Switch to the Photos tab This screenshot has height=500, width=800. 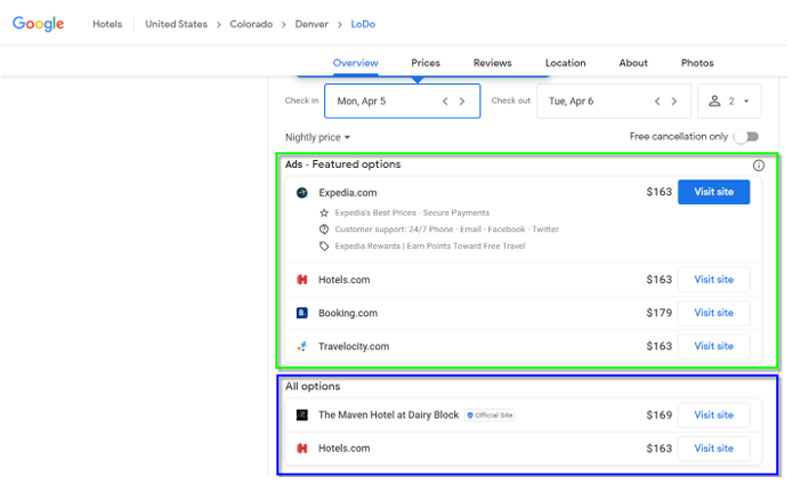click(697, 63)
